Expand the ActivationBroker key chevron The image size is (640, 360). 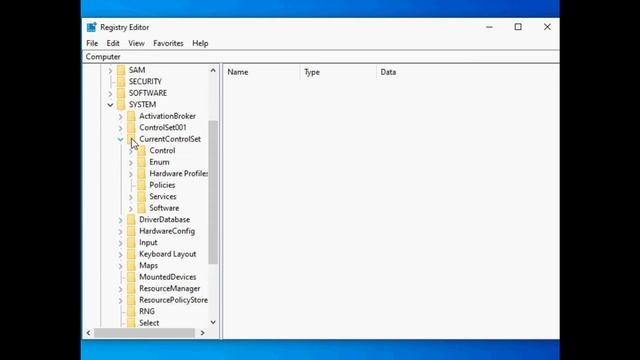coord(120,117)
